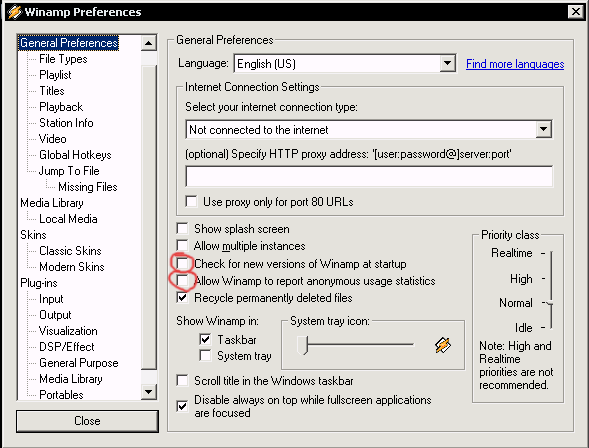The width and height of the screenshot is (589, 448).
Task: Click the Close button
Action: point(87,421)
